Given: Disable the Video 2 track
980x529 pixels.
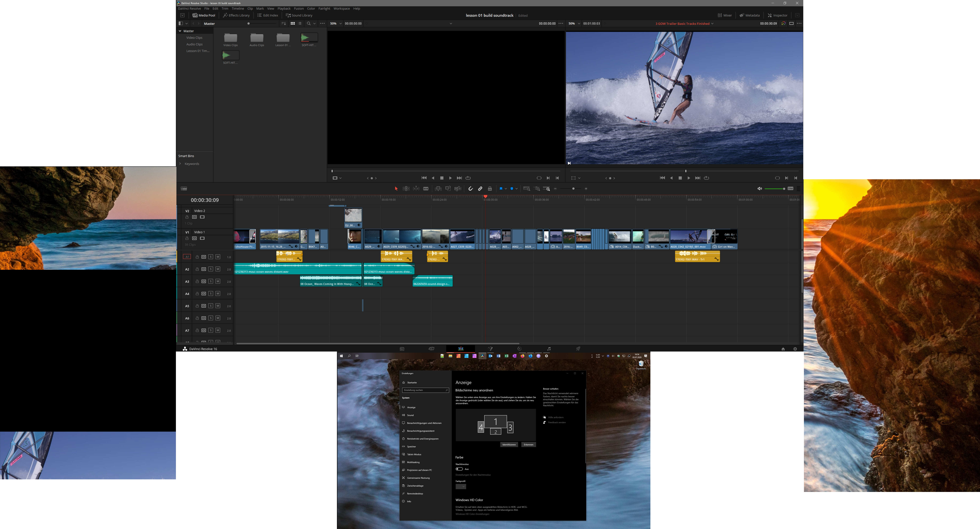Looking at the screenshot, I should (x=202, y=217).
